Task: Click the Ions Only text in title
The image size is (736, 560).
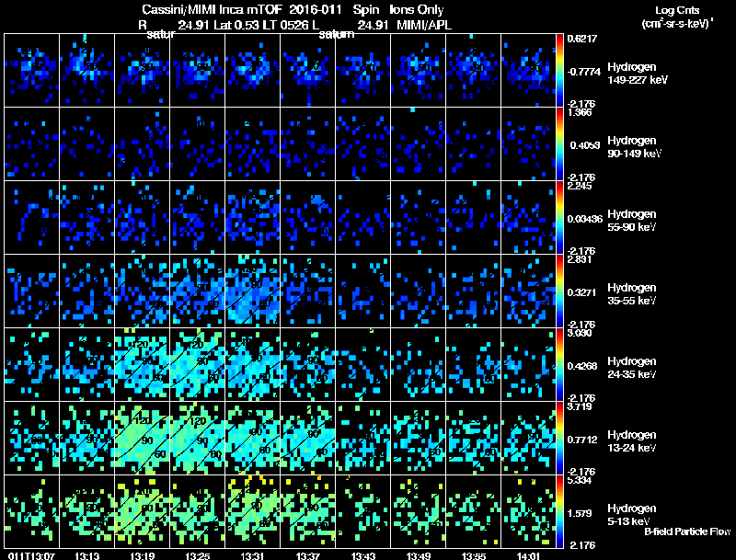Action: (417, 9)
